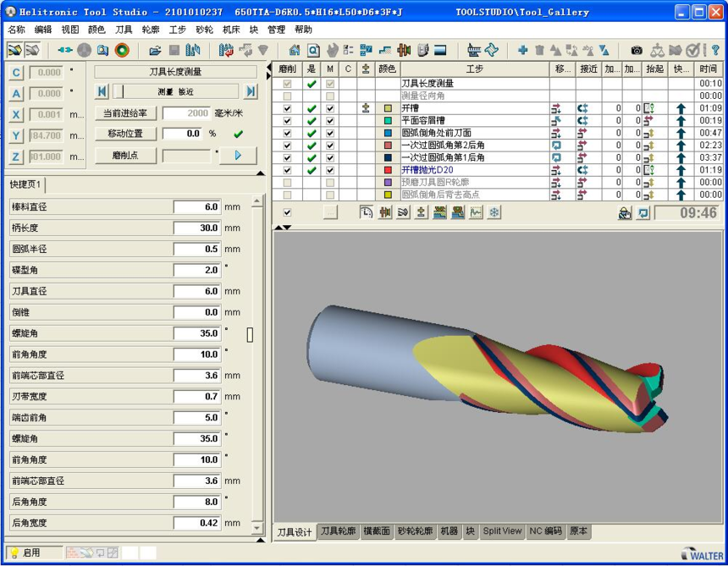The image size is (728, 566).
Task: Click the teal connector plug icon
Action: pyautogui.click(x=64, y=50)
